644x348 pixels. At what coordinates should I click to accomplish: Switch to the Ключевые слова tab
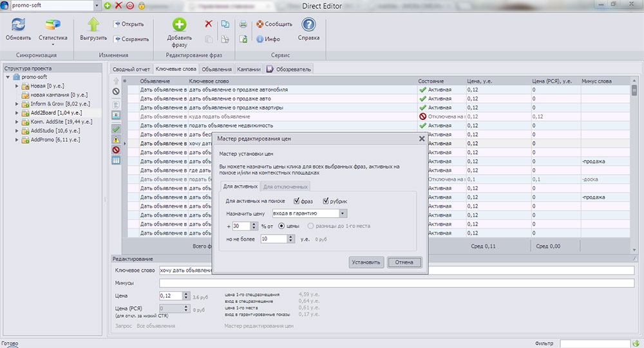[176, 68]
